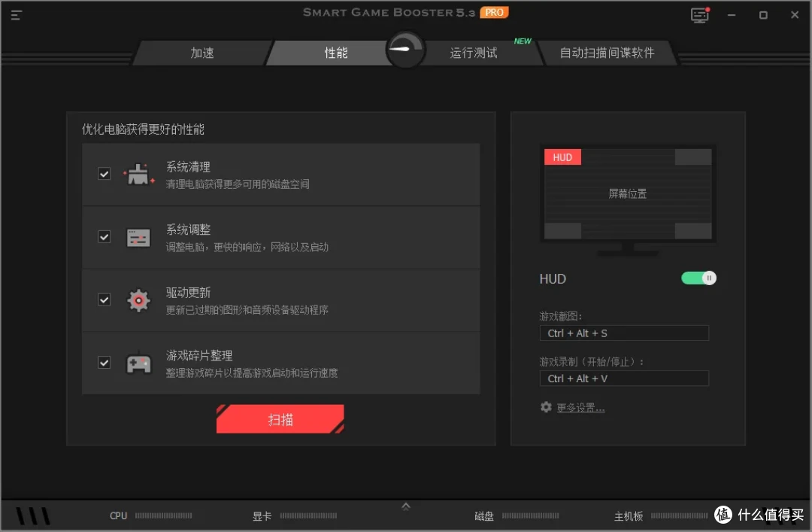The width and height of the screenshot is (812, 532).
Task: Click the 优化电脑获得更好的性能 heading
Action: [143, 129]
